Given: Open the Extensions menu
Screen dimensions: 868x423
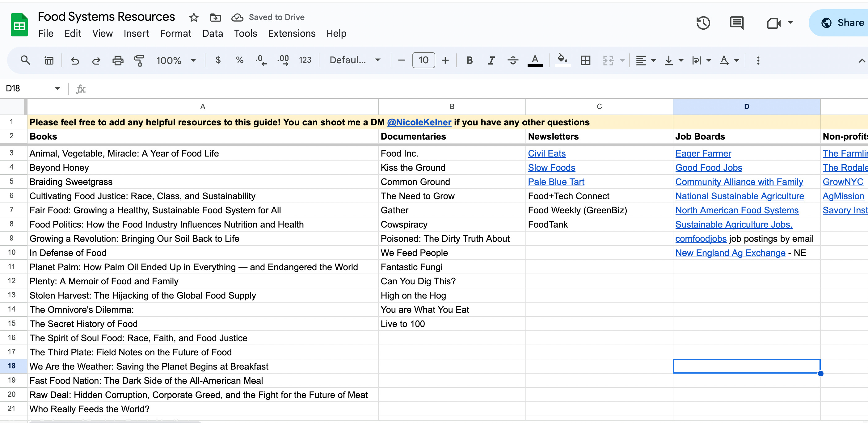Looking at the screenshot, I should click(292, 33).
